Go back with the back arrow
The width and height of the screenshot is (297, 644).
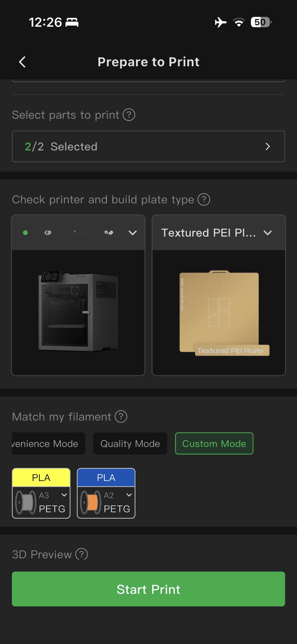22,62
